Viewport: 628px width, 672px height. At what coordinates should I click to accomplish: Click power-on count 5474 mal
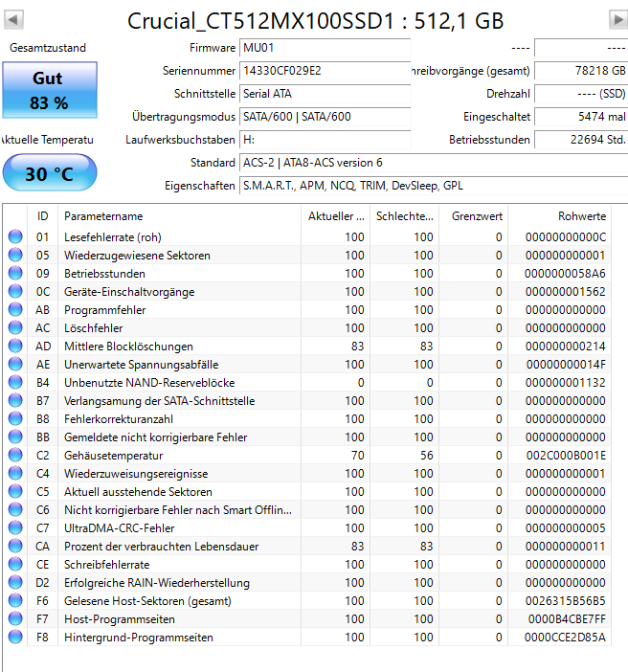(x=581, y=117)
